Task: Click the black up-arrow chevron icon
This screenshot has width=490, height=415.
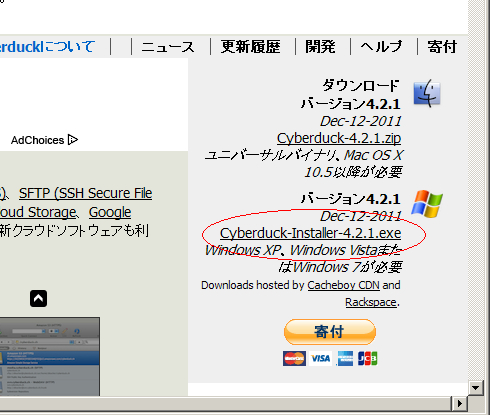Action: [38, 298]
